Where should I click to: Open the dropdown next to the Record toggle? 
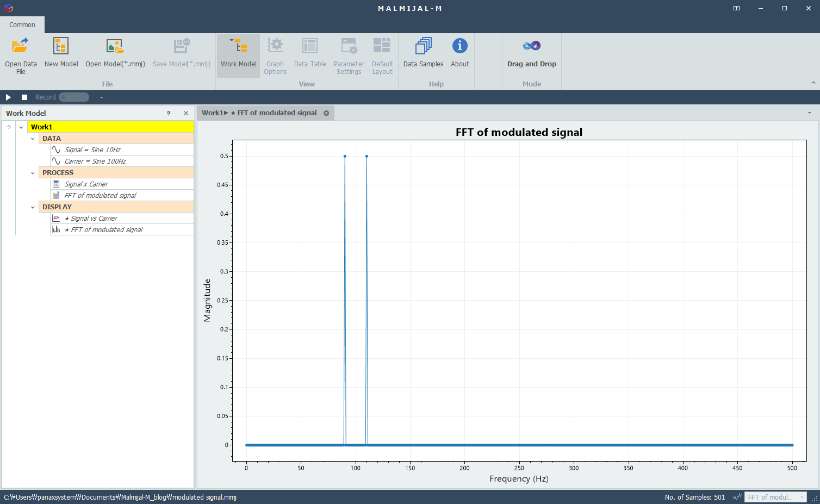coord(101,97)
